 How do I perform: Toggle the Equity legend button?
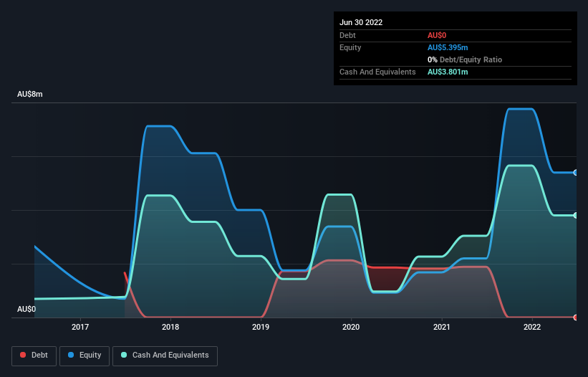85,355
